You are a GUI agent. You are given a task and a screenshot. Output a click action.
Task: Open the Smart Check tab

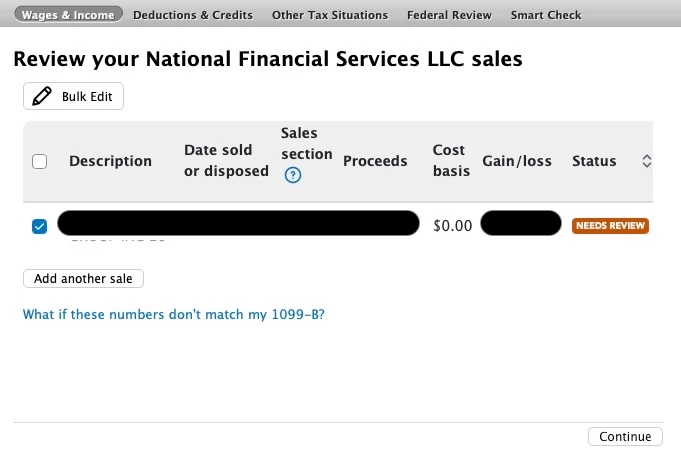pos(546,15)
